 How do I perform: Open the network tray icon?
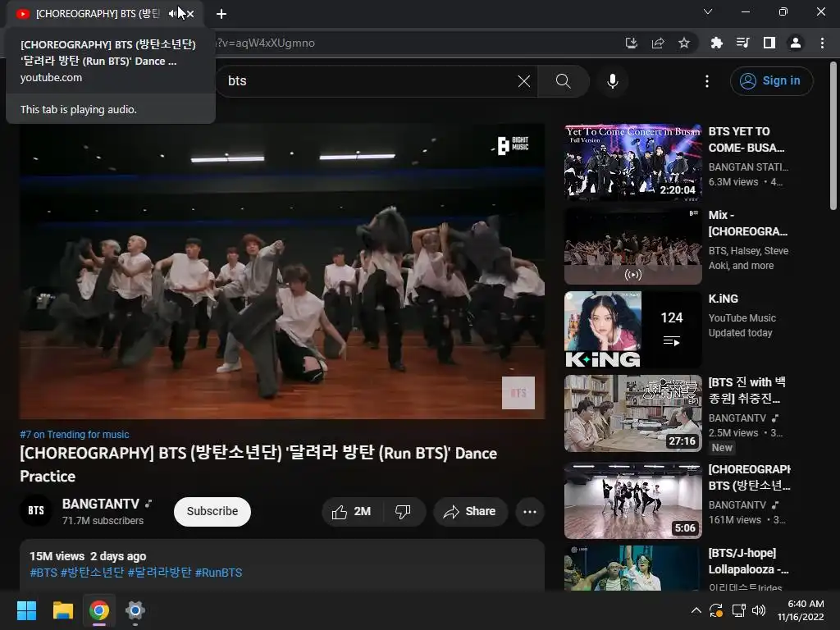tap(739, 610)
